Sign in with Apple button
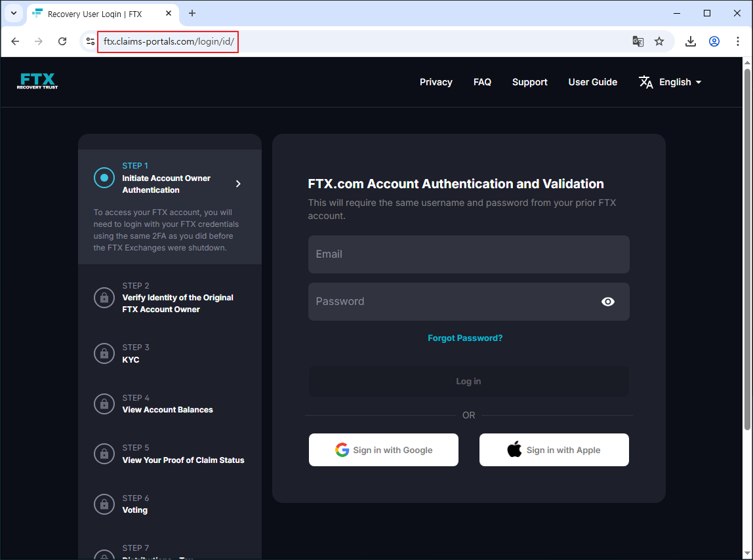Screen dimensions: 753x560 (x=554, y=450)
